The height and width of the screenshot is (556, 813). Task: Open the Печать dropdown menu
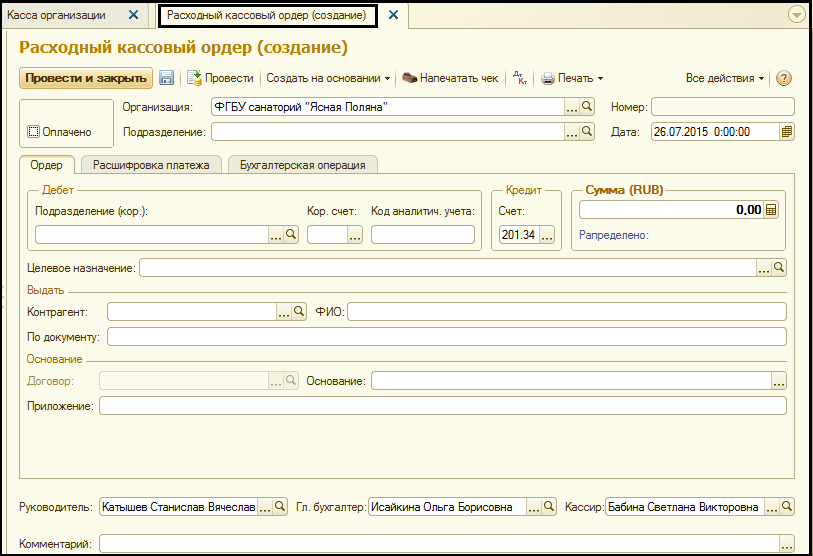(x=573, y=78)
